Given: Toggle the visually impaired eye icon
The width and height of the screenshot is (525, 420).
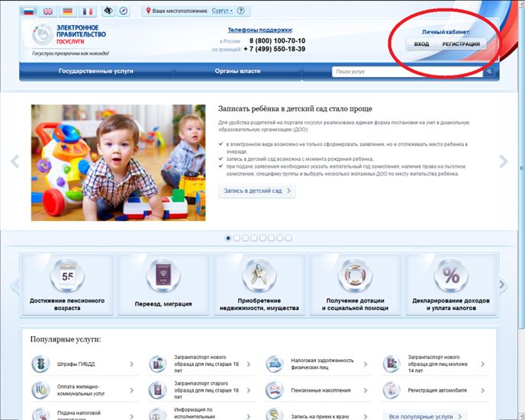Looking at the screenshot, I should tap(108, 11).
